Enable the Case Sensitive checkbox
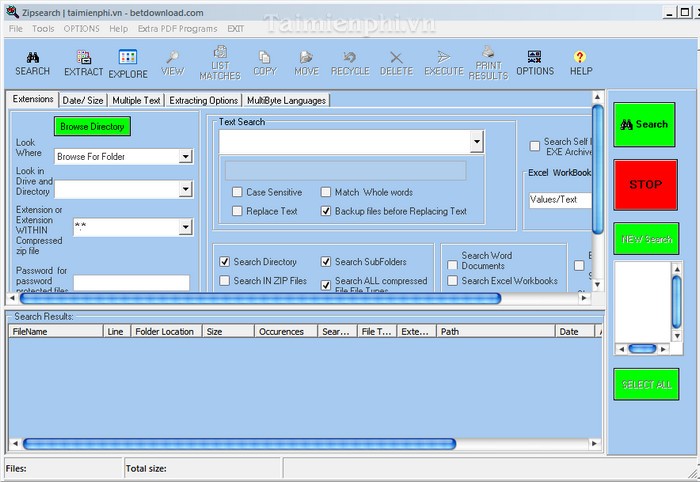 pyautogui.click(x=237, y=192)
